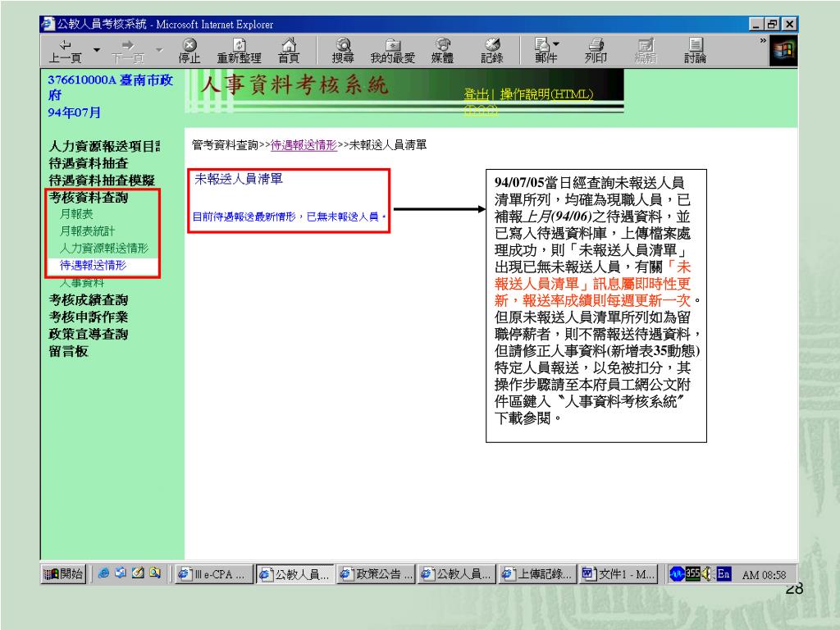This screenshot has height=630, width=840.
Task: Open Favorites (我的最愛) toolbar icon
Action: 393,51
